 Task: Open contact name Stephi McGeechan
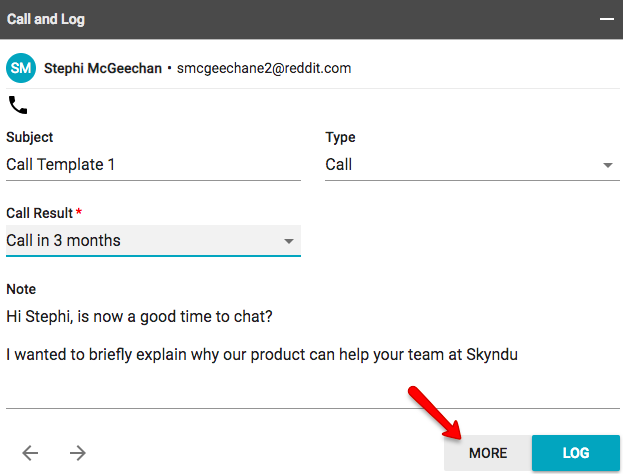pos(103,68)
